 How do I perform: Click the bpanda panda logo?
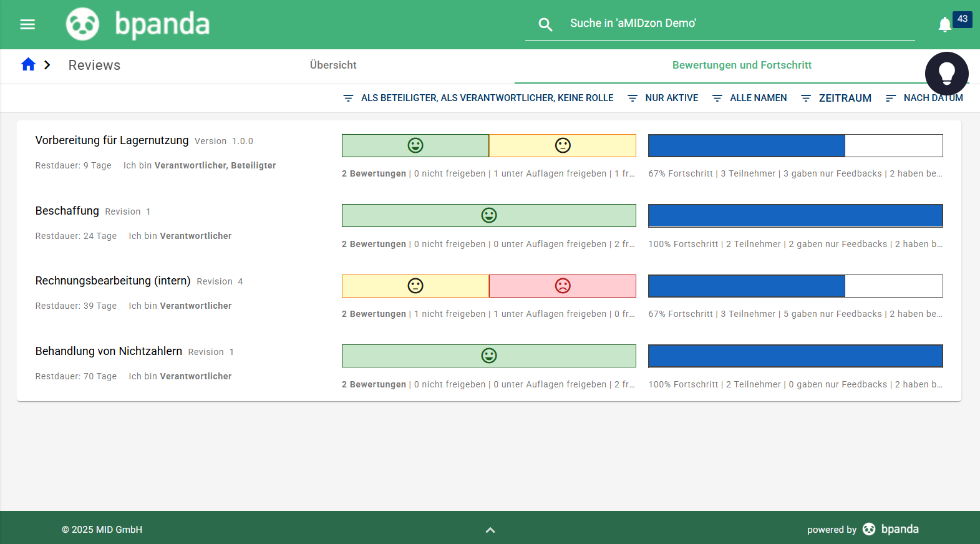pos(83,24)
